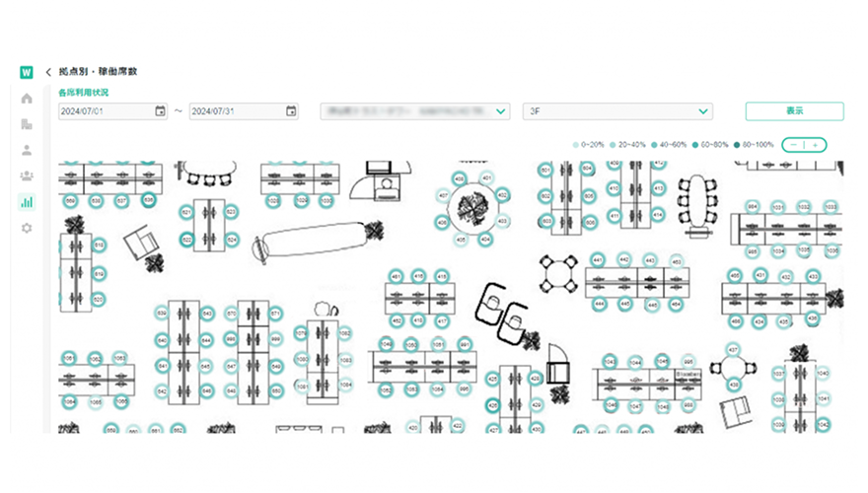The width and height of the screenshot is (868, 493).
Task: Open the user group icon in sidebar
Action: (27, 176)
